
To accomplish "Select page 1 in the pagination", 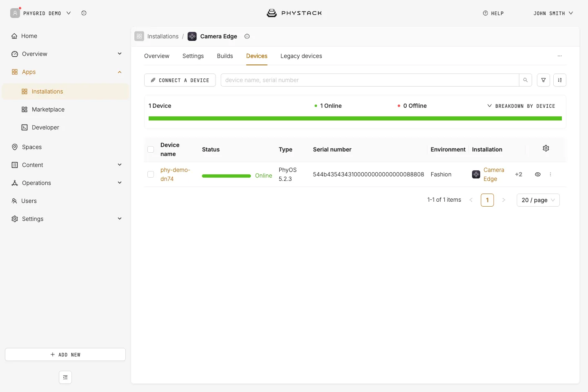I will point(488,200).
